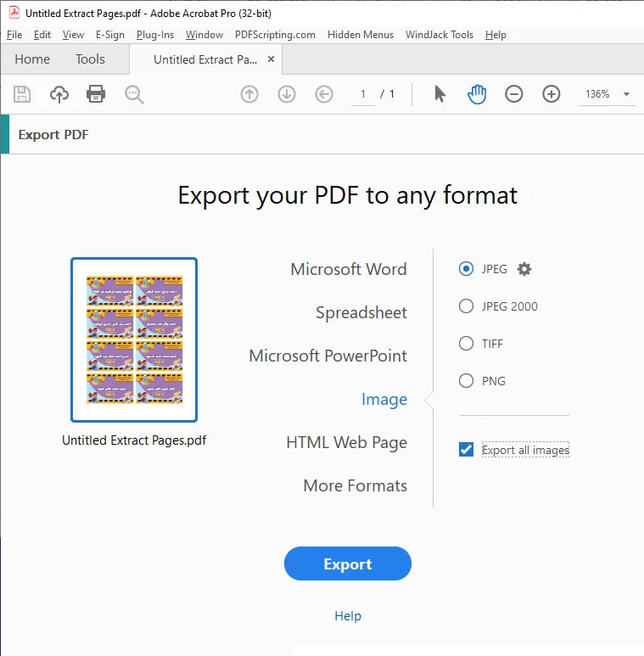This screenshot has width=644, height=656.
Task: Click the previous view left arrow icon
Action: (x=324, y=94)
